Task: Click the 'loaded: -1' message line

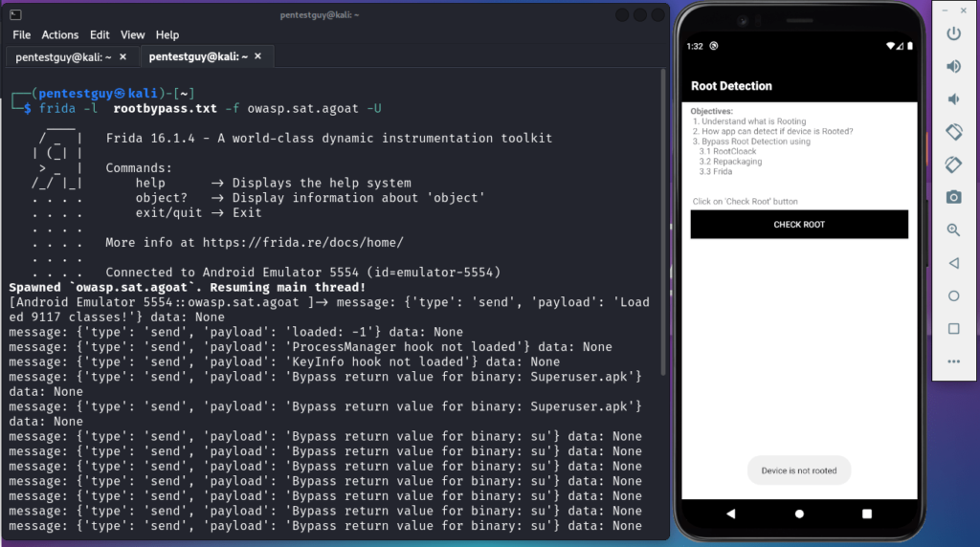Action: 236,332
